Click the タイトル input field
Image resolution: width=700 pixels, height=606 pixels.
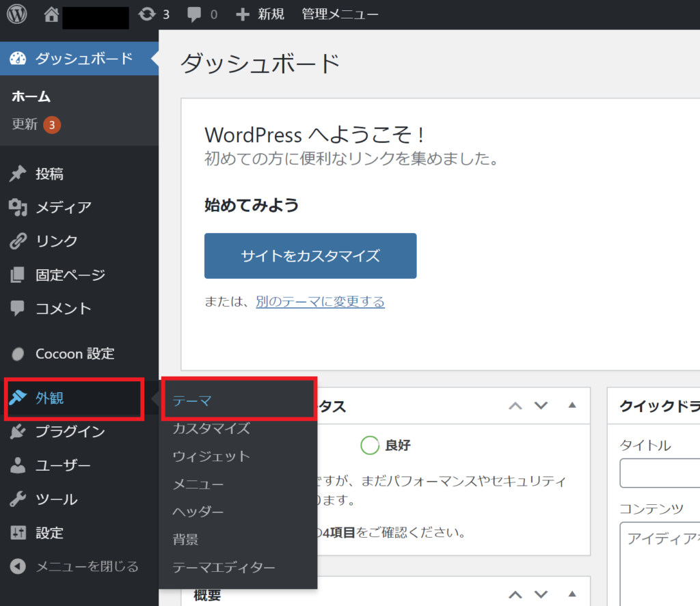pyautogui.click(x=660, y=473)
